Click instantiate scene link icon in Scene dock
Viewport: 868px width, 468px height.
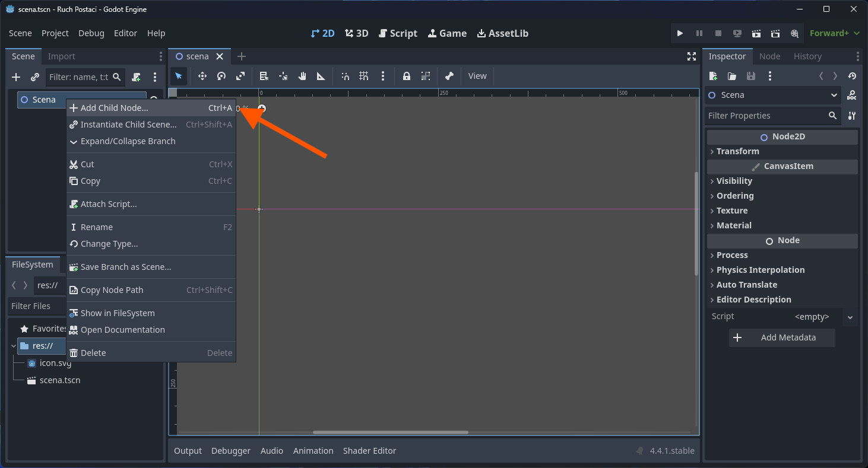35,77
